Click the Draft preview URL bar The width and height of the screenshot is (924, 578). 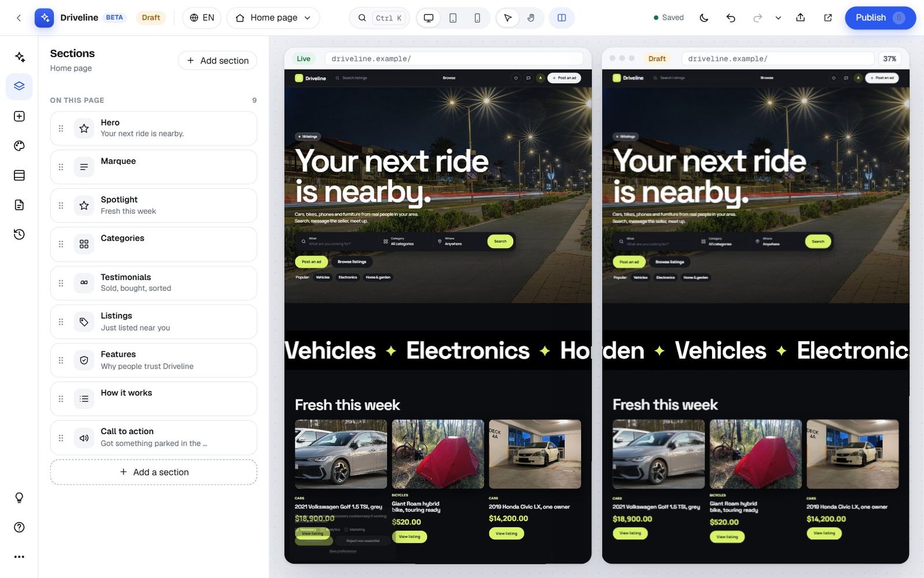[778, 59]
